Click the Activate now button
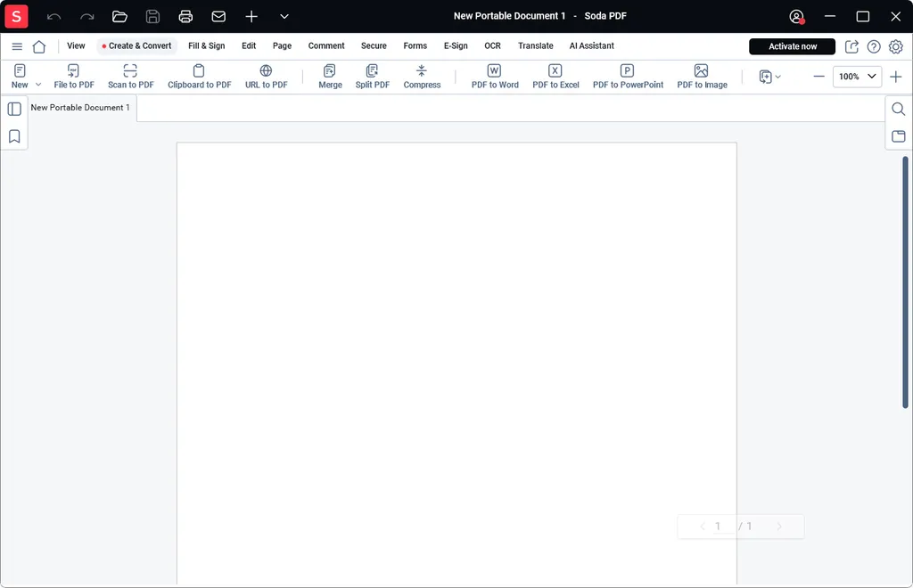Viewport: 913px width, 588px height. (792, 46)
